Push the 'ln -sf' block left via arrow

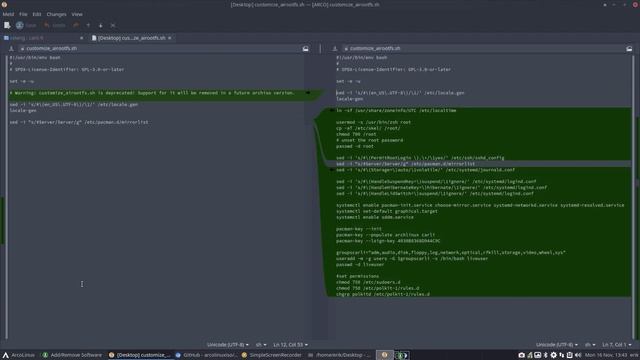coord(332,110)
